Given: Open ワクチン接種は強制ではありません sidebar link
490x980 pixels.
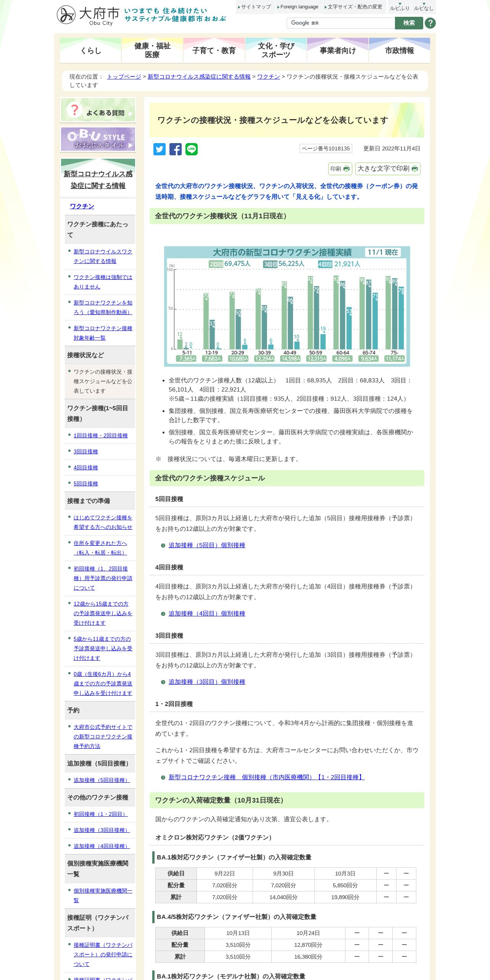Looking at the screenshot, I should click(103, 282).
